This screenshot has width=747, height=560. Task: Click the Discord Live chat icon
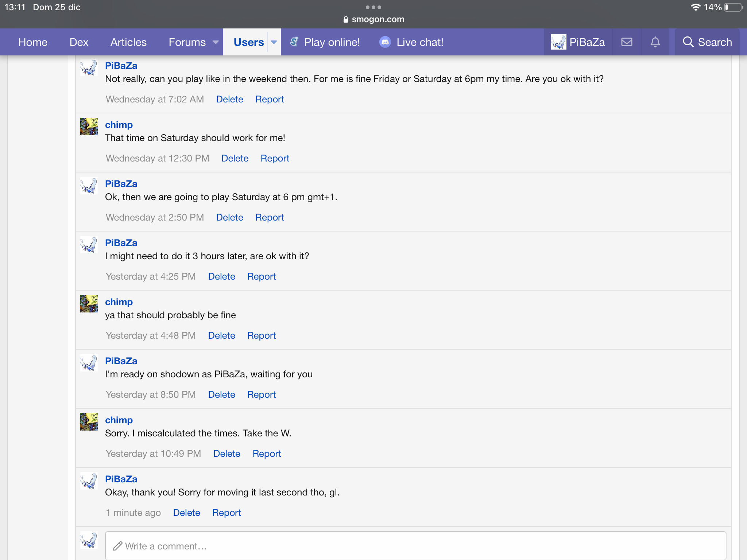tap(385, 42)
